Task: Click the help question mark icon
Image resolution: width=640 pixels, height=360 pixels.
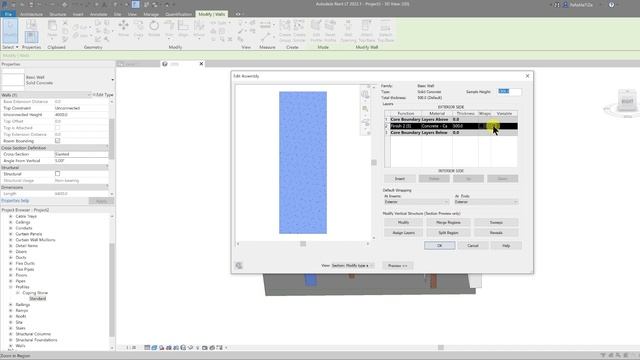Action: coord(611,5)
